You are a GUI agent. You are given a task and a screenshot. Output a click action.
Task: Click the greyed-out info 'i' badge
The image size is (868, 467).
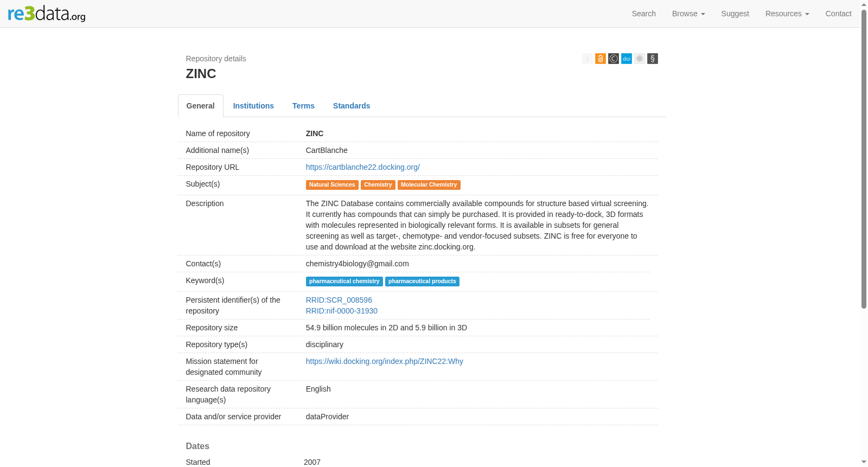pyautogui.click(x=588, y=59)
